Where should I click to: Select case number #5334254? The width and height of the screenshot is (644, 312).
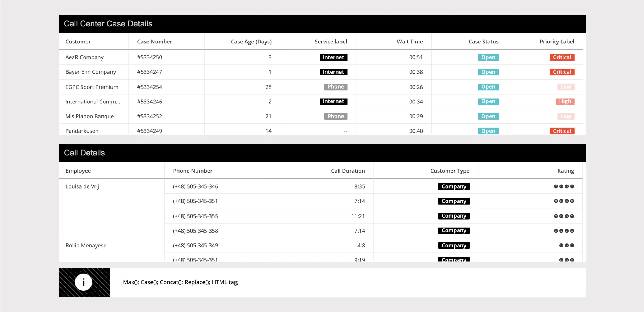(149, 87)
